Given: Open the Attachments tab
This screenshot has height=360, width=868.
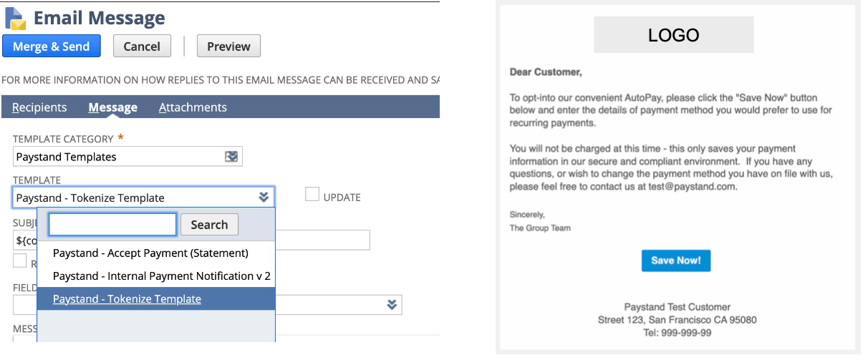Looking at the screenshot, I should point(193,107).
